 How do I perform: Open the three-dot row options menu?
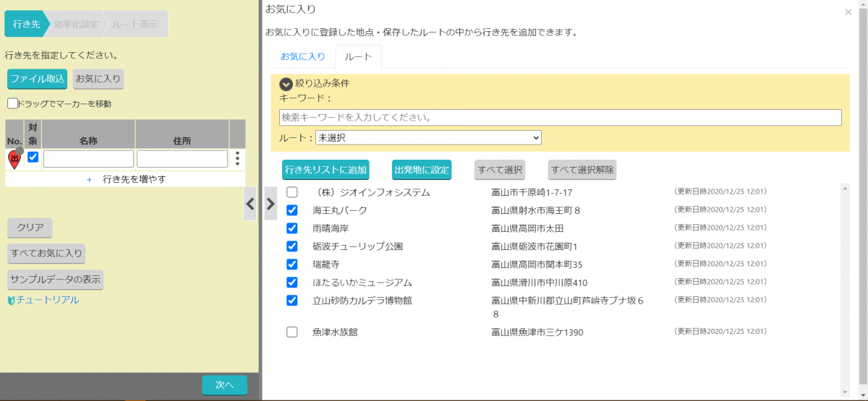[237, 159]
